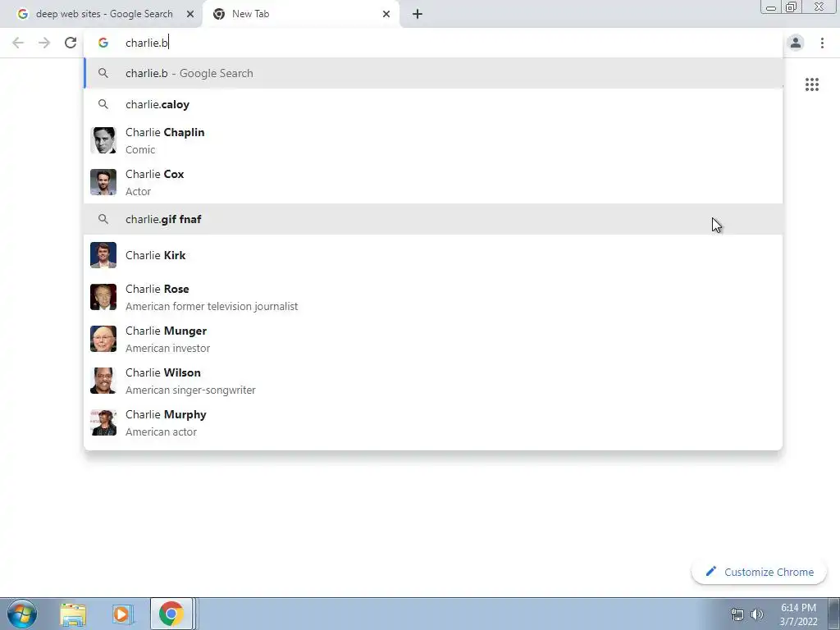
Task: Select the Charlie Kirk suggestion
Action: coord(433,255)
